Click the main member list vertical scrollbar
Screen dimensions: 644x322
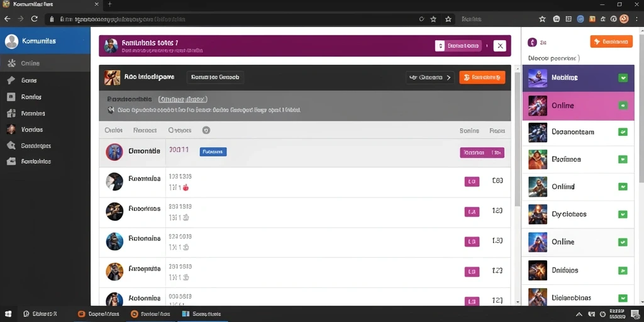pos(518,140)
